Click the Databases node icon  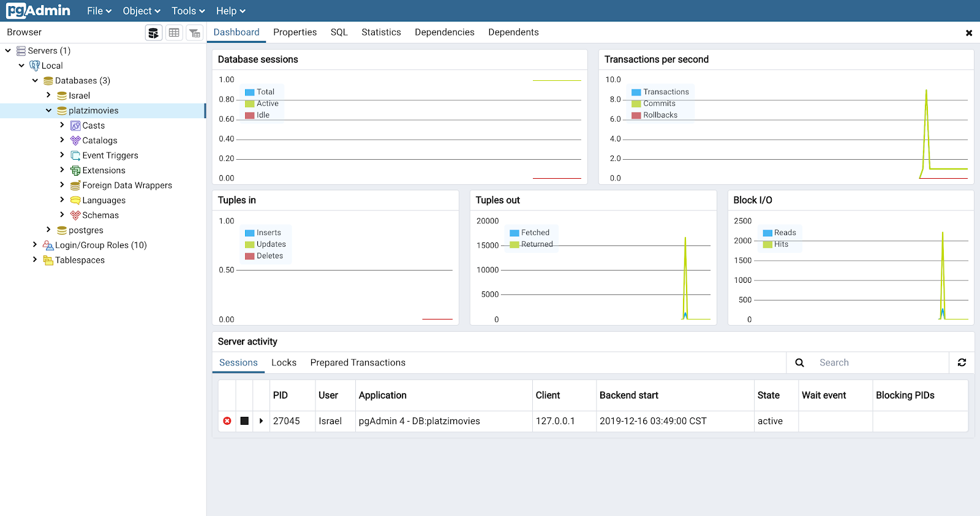pos(48,81)
